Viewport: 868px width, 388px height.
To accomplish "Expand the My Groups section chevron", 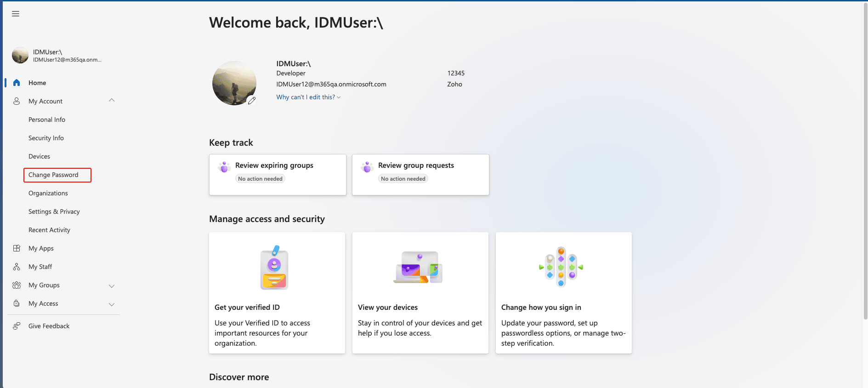I will point(112,286).
